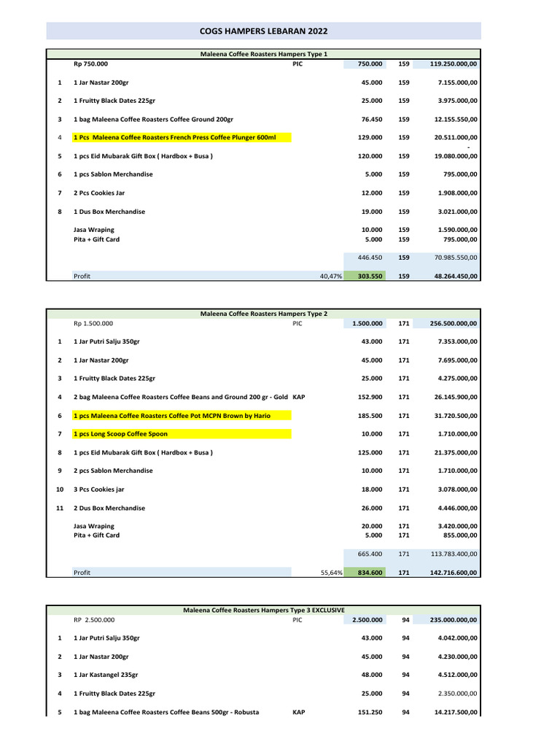
Task: Select the 55,64% profit percentage
Action: coord(332,573)
